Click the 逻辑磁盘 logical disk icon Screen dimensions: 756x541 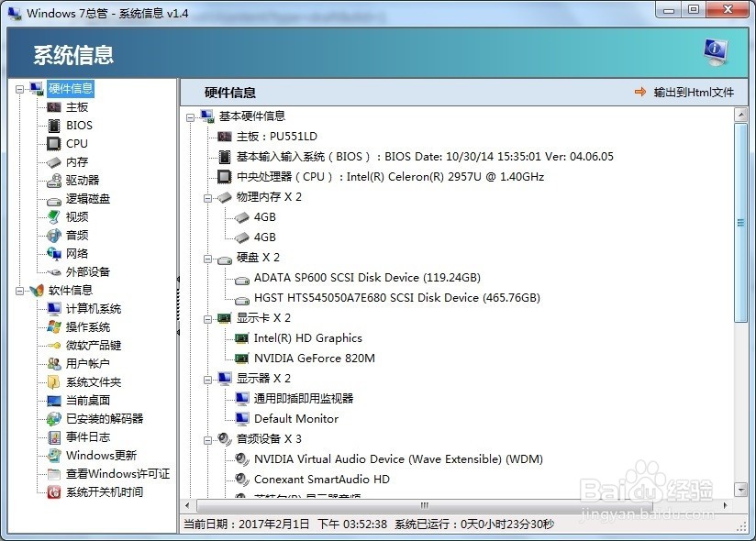pos(54,200)
